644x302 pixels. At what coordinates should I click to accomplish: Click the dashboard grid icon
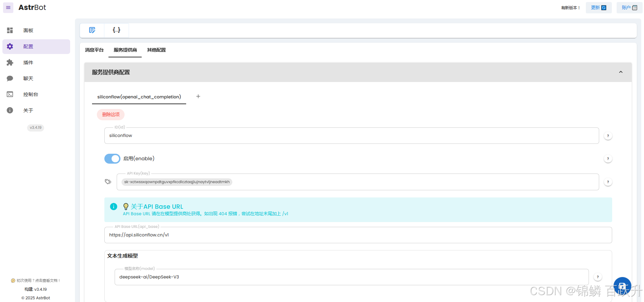coord(10,30)
